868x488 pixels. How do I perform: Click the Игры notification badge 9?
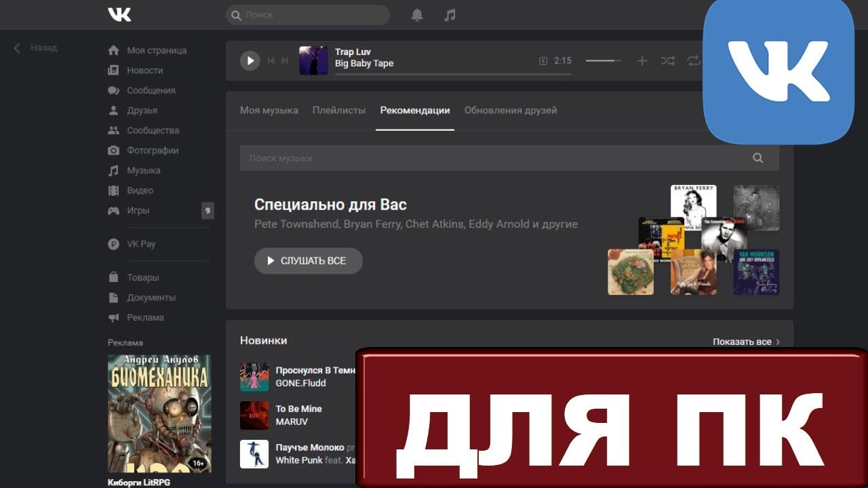[208, 211]
